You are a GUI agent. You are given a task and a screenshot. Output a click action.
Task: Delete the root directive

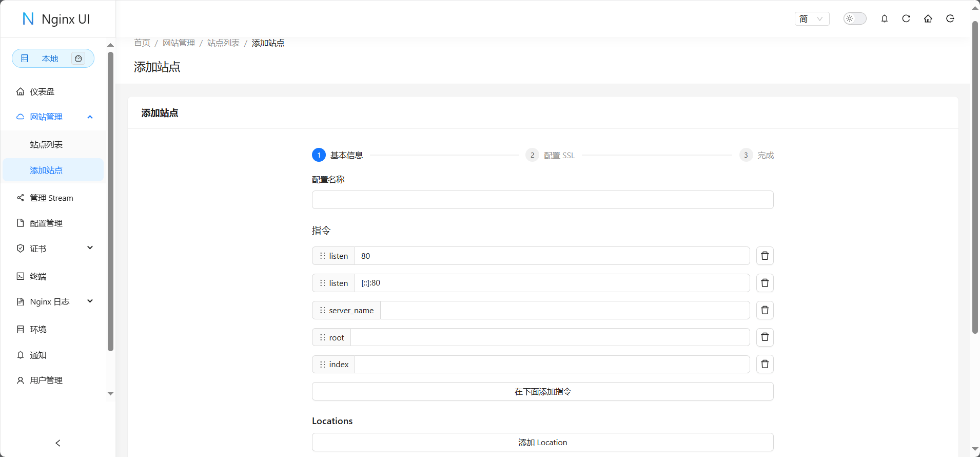(765, 337)
